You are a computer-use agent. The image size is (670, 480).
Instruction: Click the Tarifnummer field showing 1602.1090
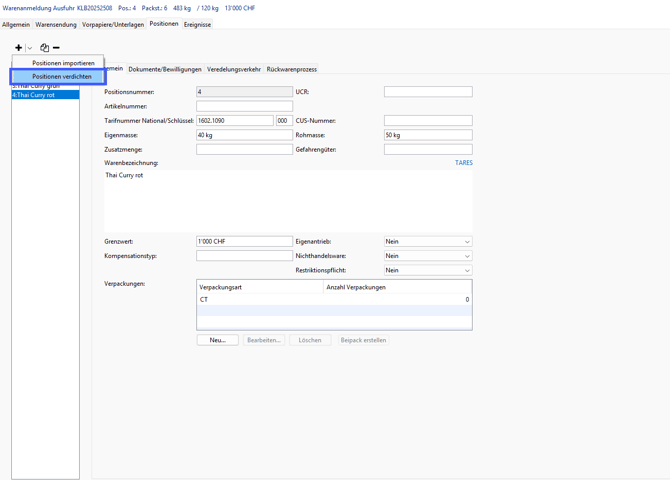click(x=235, y=121)
